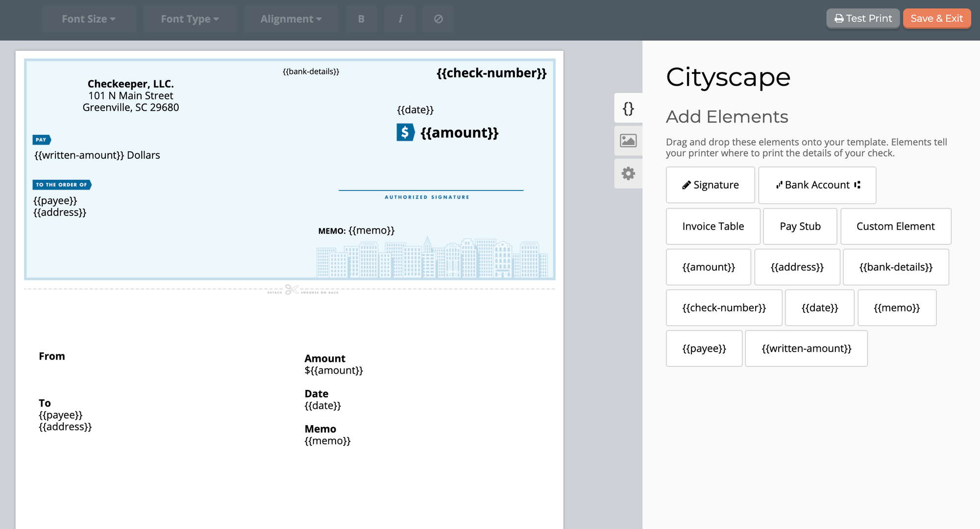Click the scissors detach icon
Viewport: 980px width, 529px height.
point(292,289)
